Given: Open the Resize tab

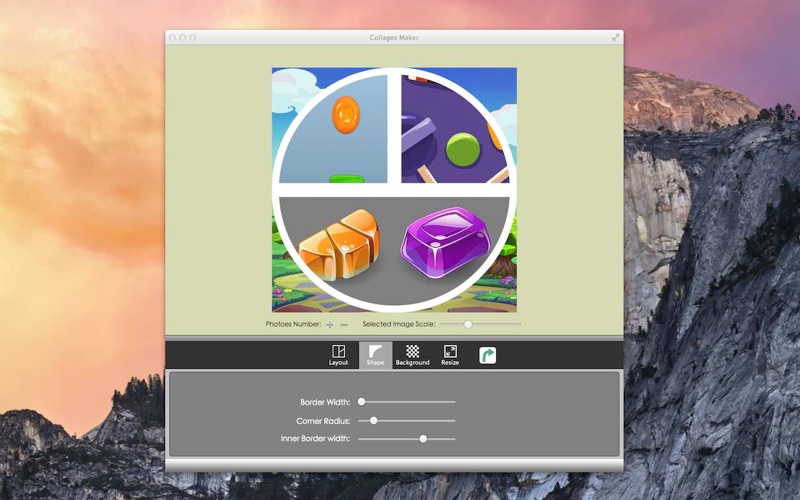Looking at the screenshot, I should click(x=450, y=355).
